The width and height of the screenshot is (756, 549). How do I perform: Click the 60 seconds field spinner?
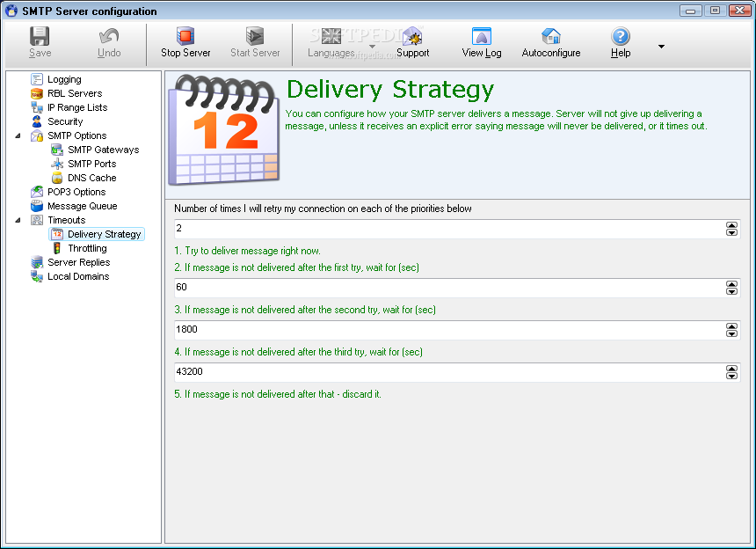click(x=731, y=288)
